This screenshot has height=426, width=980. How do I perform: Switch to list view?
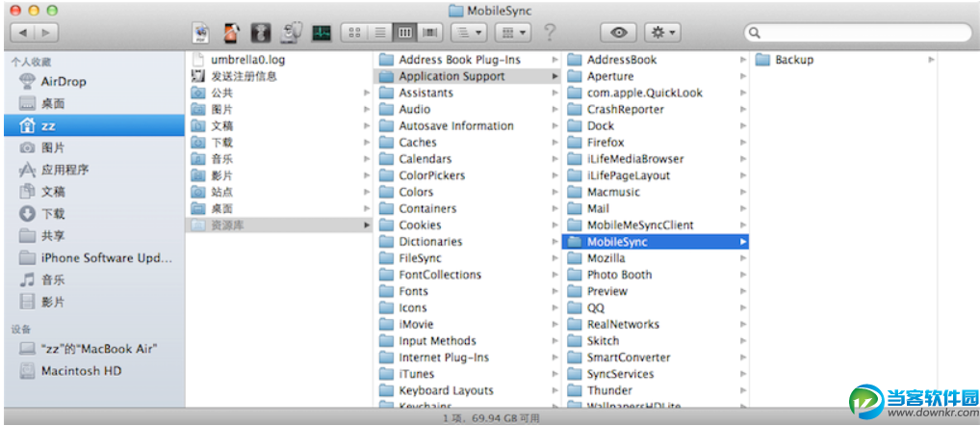point(379,33)
